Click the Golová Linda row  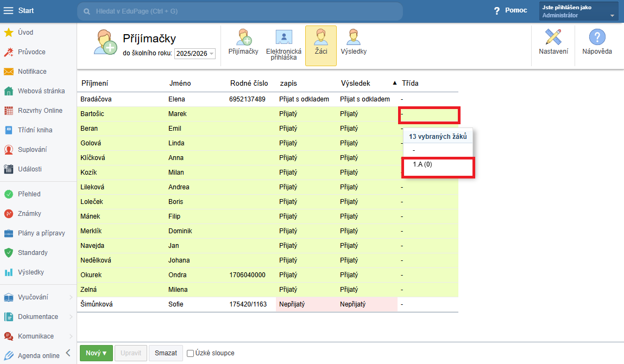(x=267, y=143)
